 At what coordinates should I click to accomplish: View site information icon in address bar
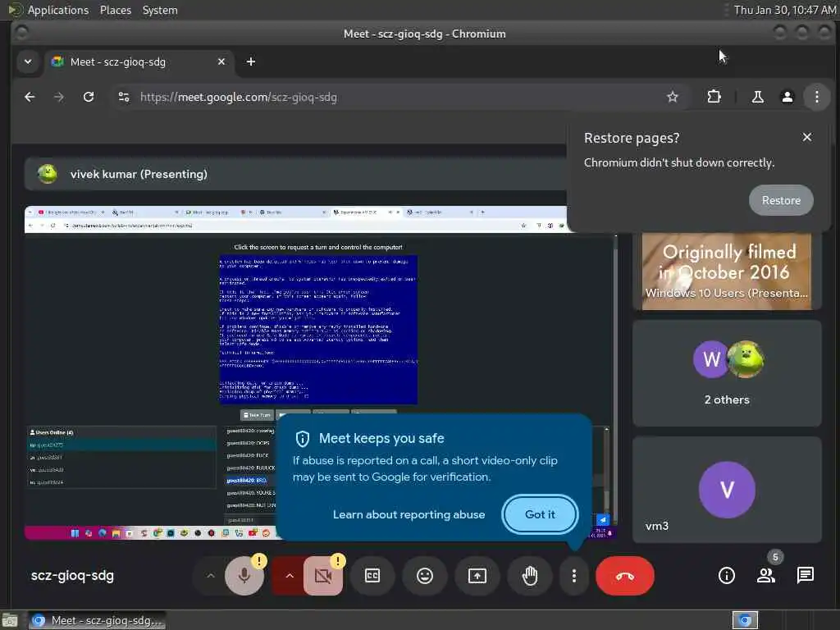[x=124, y=97]
